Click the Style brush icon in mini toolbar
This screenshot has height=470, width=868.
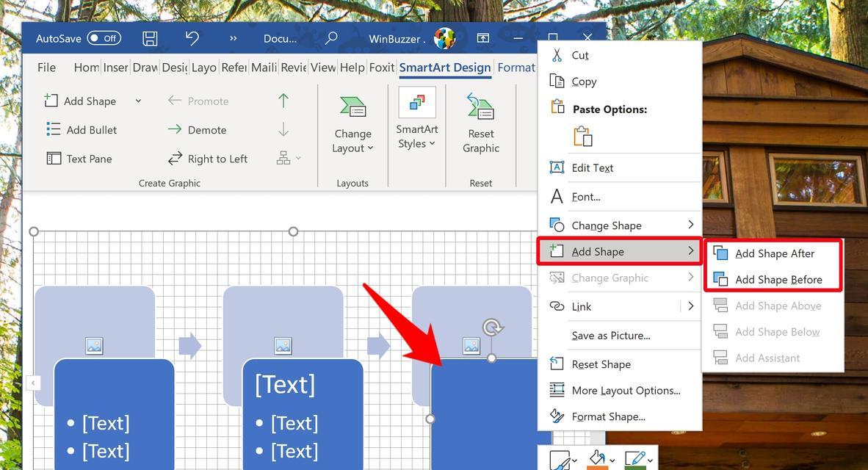point(560,460)
